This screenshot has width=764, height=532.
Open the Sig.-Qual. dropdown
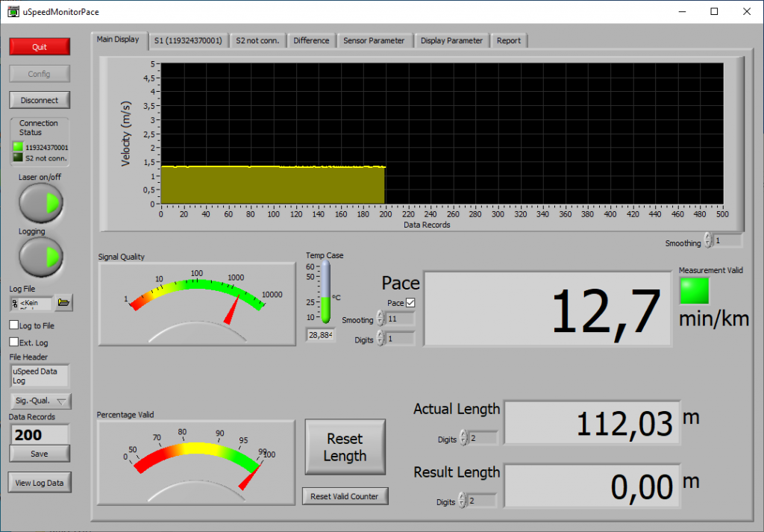pos(40,401)
